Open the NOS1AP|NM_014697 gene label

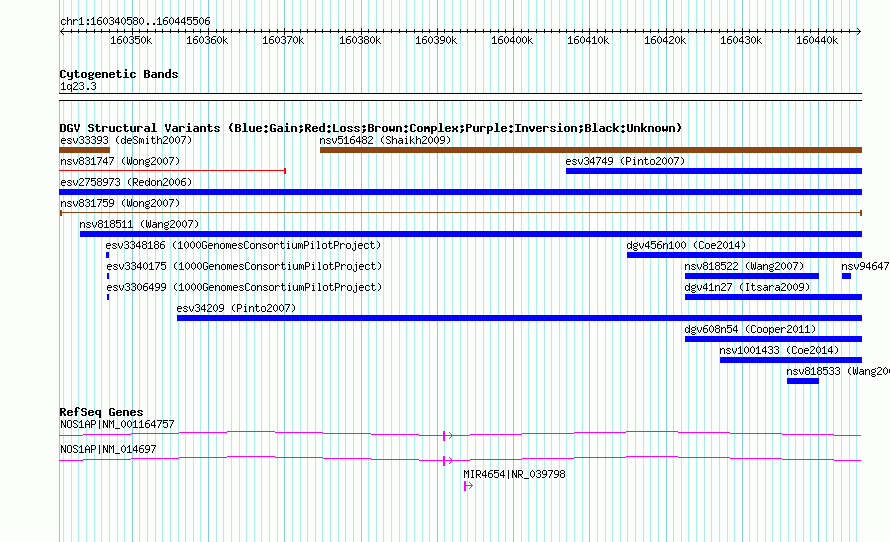coord(108,449)
